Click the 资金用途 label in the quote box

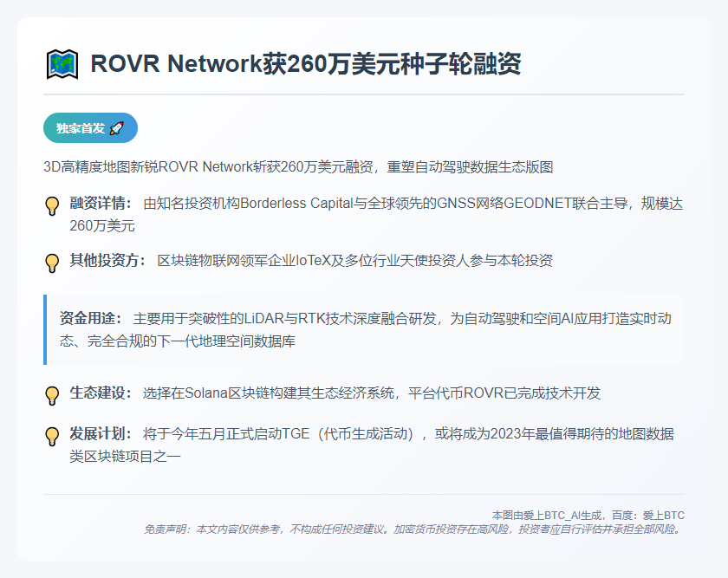pos(90,318)
